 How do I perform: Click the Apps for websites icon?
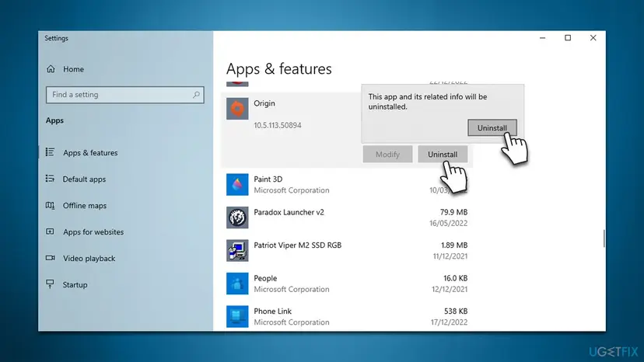click(x=50, y=231)
